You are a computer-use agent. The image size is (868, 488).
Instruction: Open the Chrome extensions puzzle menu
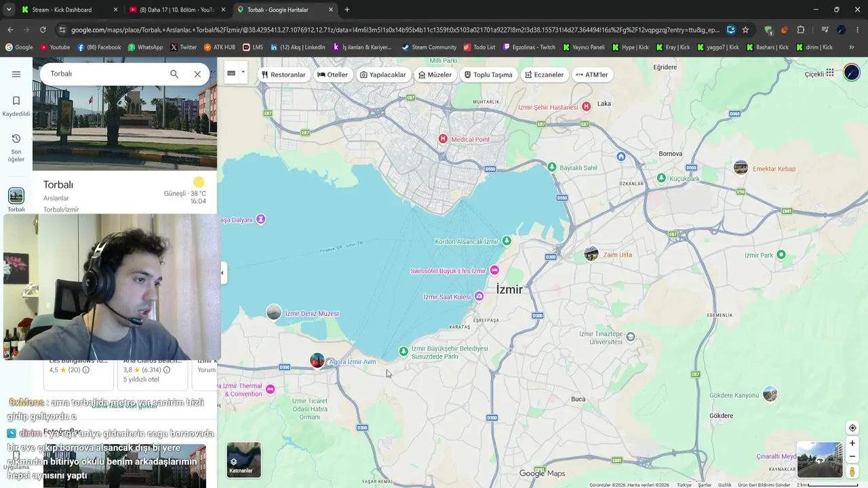[801, 30]
